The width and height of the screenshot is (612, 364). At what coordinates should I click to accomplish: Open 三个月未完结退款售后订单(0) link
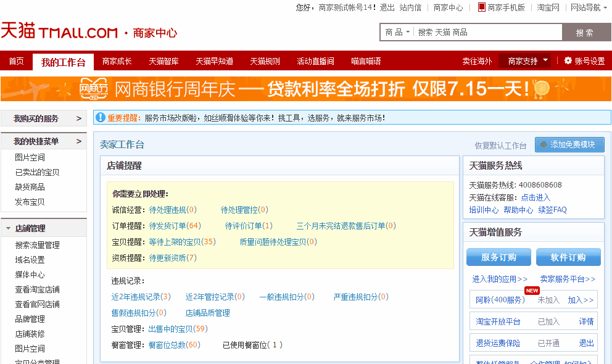(346, 226)
